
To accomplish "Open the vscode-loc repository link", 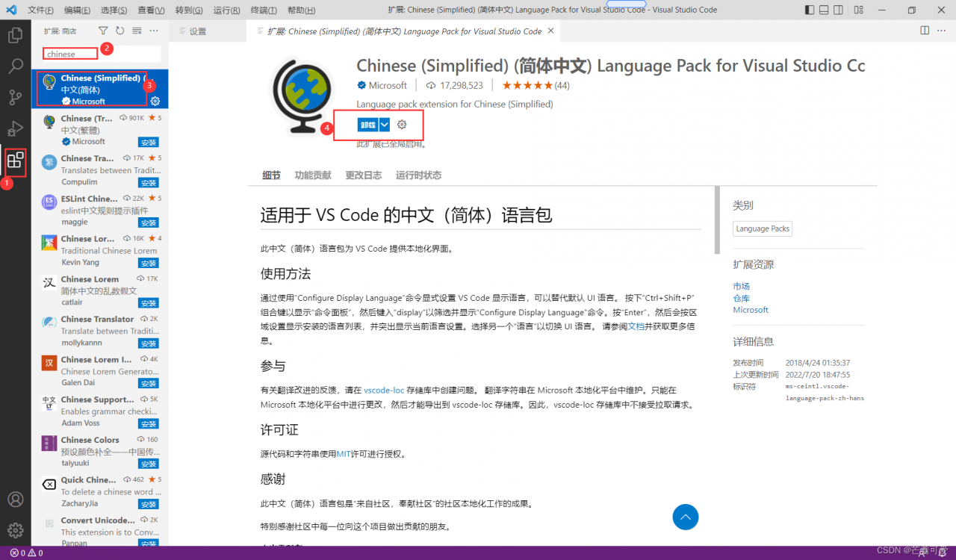I will (x=384, y=390).
